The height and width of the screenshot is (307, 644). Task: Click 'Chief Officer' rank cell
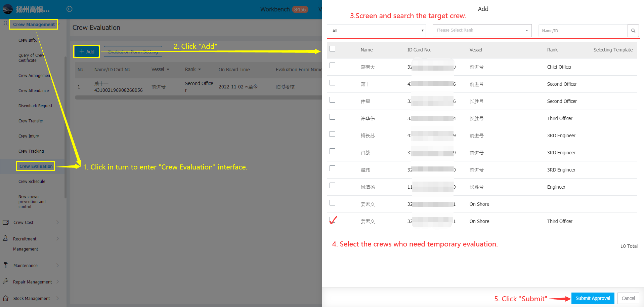point(559,67)
